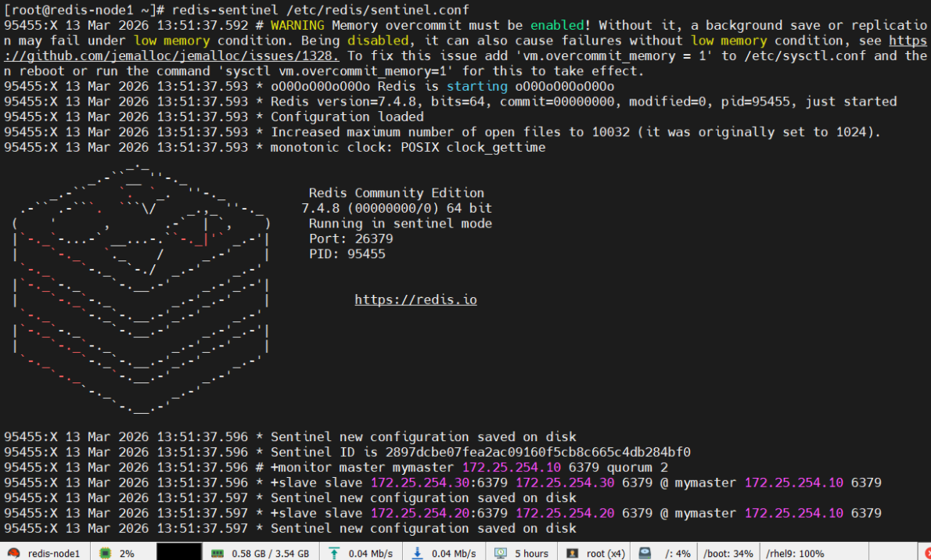Image resolution: width=931 pixels, height=560 pixels.
Task: Click the uptime monitor icon
Action: (x=501, y=554)
